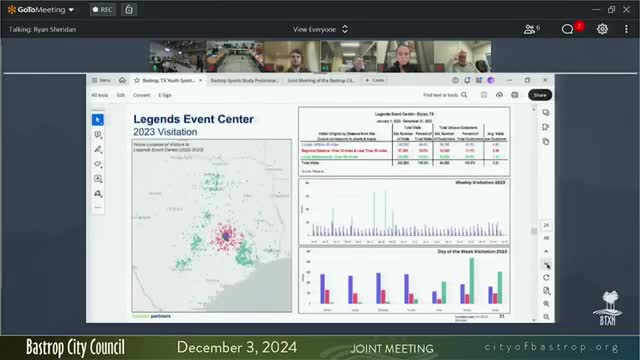Open GoToMeeting settings gear
The width and height of the screenshot is (640, 360).
pos(602,29)
